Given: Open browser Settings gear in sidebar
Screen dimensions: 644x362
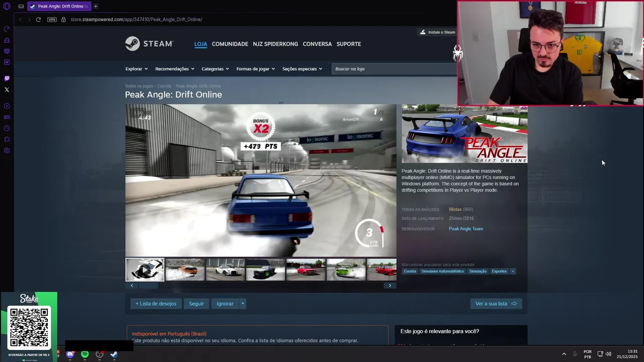Looking at the screenshot, I should click(x=7, y=150).
